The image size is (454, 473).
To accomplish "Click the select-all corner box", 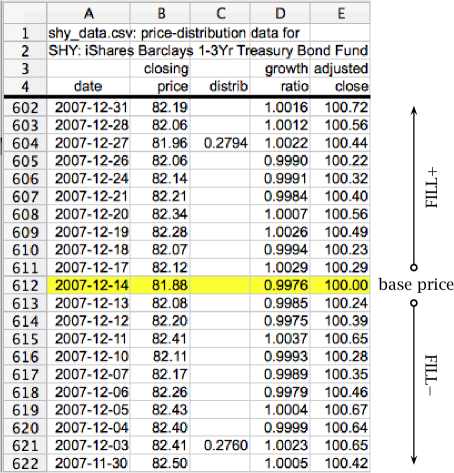I will (25, 13).
